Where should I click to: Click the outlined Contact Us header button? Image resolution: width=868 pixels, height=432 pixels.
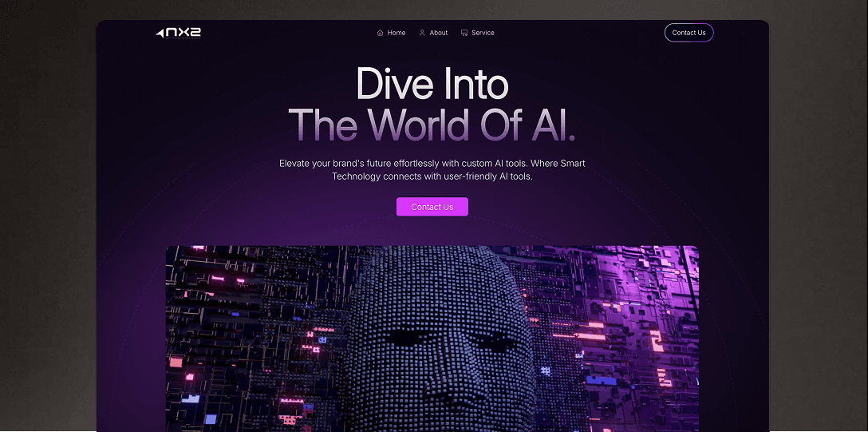coord(688,33)
